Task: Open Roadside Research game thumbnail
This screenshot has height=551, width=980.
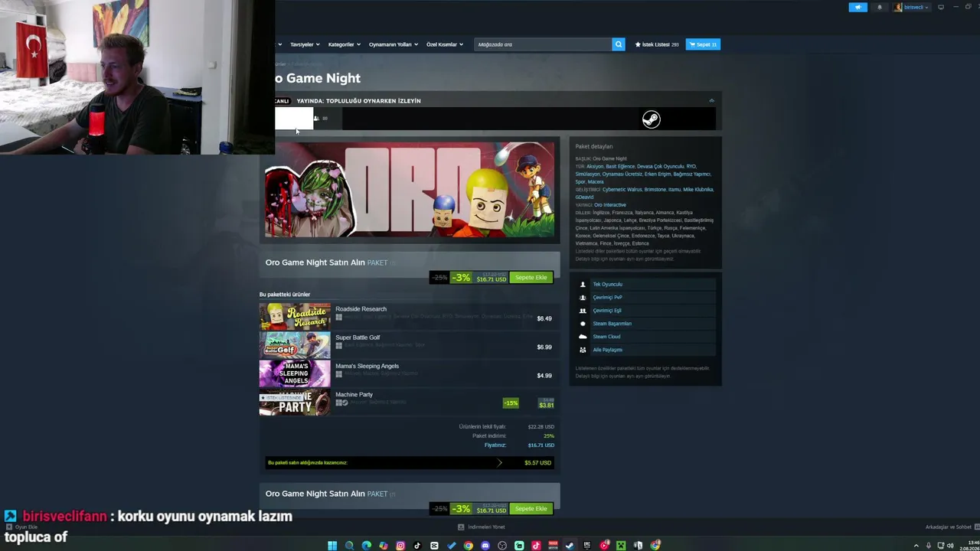Action: pos(295,317)
